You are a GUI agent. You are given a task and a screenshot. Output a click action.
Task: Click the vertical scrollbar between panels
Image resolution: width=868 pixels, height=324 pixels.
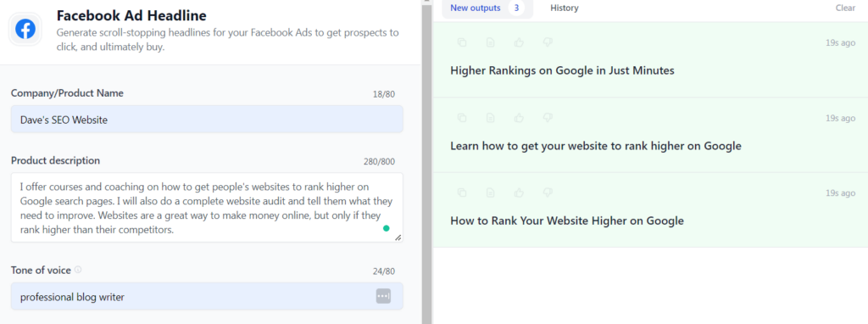coord(426,162)
